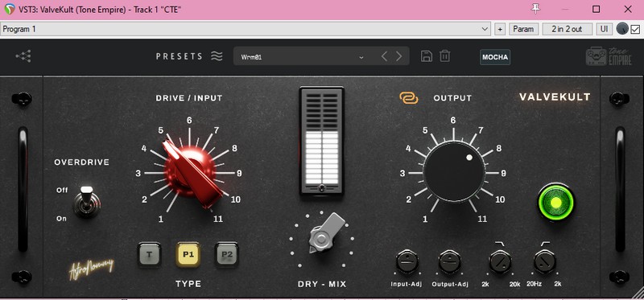Click the DRY - MIX knob
This screenshot has height=300, width=644.
(324, 238)
